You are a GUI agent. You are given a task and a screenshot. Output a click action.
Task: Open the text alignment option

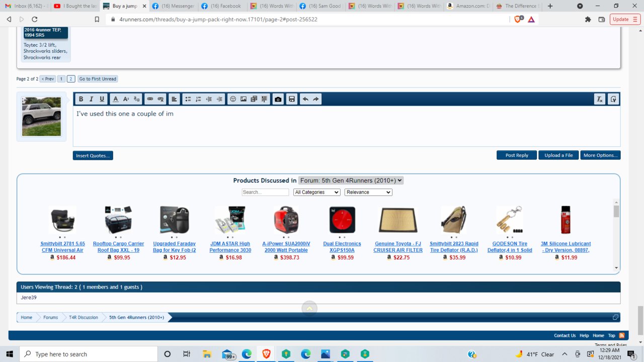point(174,99)
